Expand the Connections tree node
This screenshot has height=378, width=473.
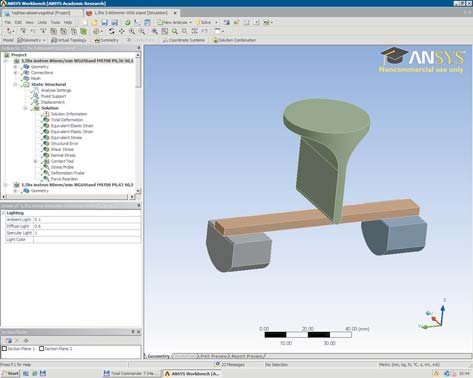(15, 72)
